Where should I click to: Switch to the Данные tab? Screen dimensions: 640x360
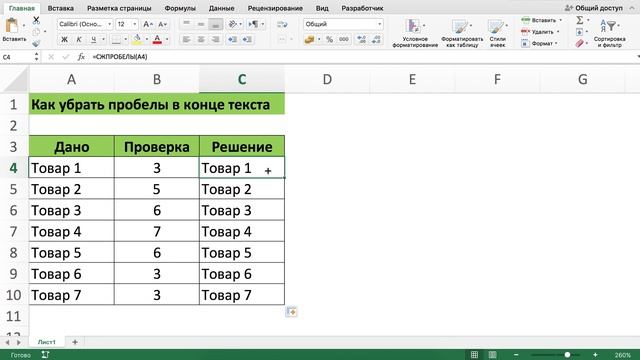221,8
